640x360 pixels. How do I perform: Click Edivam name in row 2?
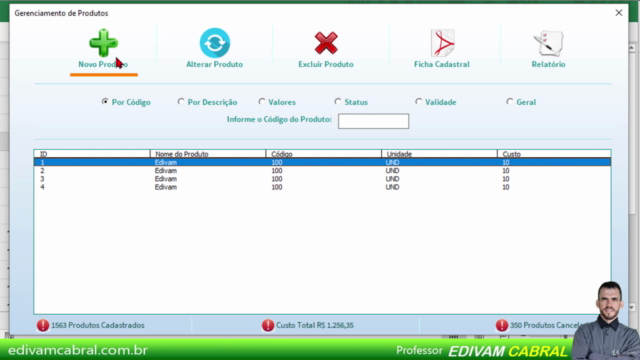tap(166, 171)
